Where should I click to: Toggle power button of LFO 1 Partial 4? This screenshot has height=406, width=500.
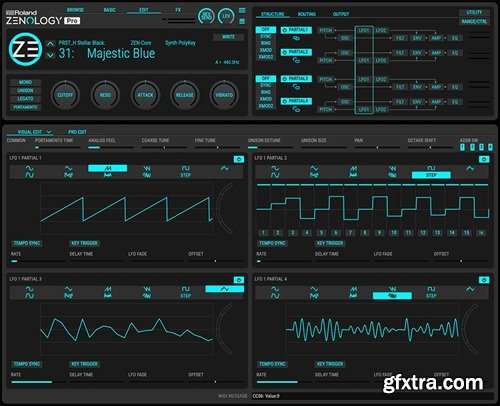tap(484, 280)
